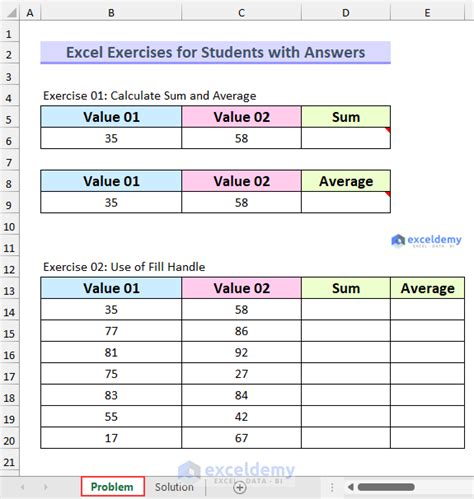Click 'Value 01' header in row 13
Screen dimensions: 474x499
coord(111,288)
